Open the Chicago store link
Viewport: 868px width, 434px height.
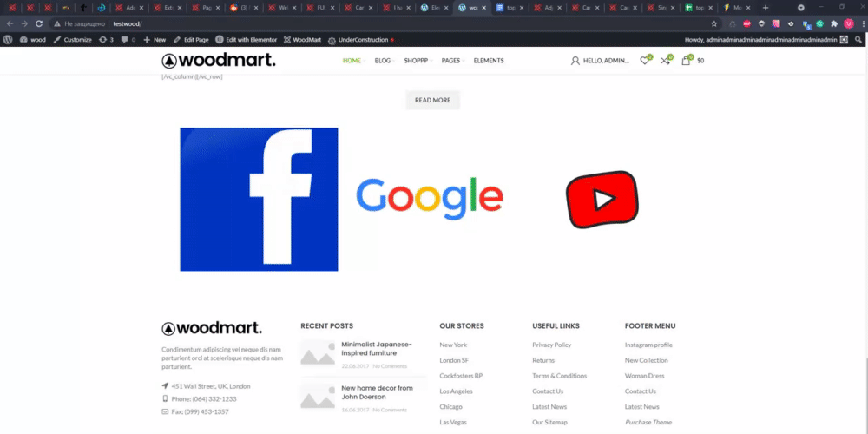[450, 407]
